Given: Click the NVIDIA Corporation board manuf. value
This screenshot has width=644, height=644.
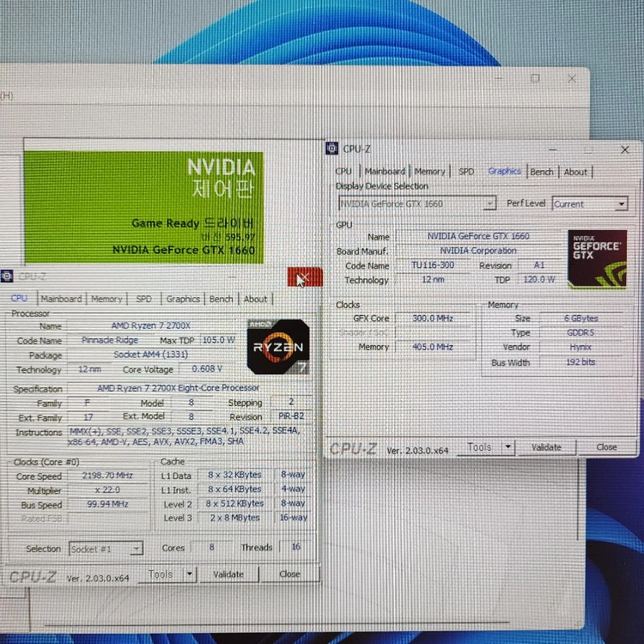Looking at the screenshot, I should coord(478,251).
